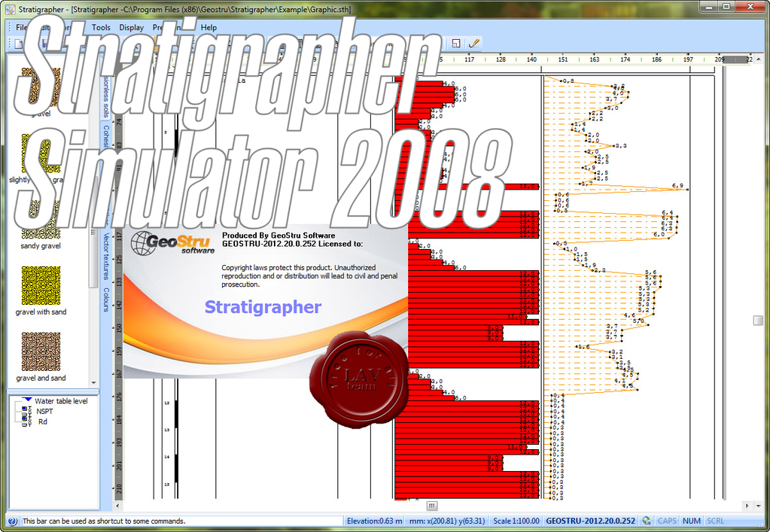This screenshot has width=770, height=532.
Task: Click texture list scroll down arrow
Action: pyautogui.click(x=94, y=383)
